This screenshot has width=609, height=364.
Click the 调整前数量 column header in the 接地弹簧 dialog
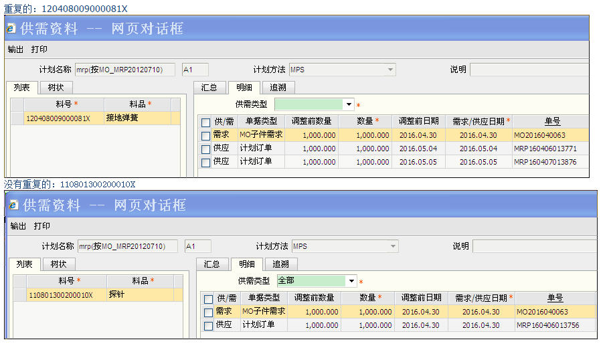point(313,122)
